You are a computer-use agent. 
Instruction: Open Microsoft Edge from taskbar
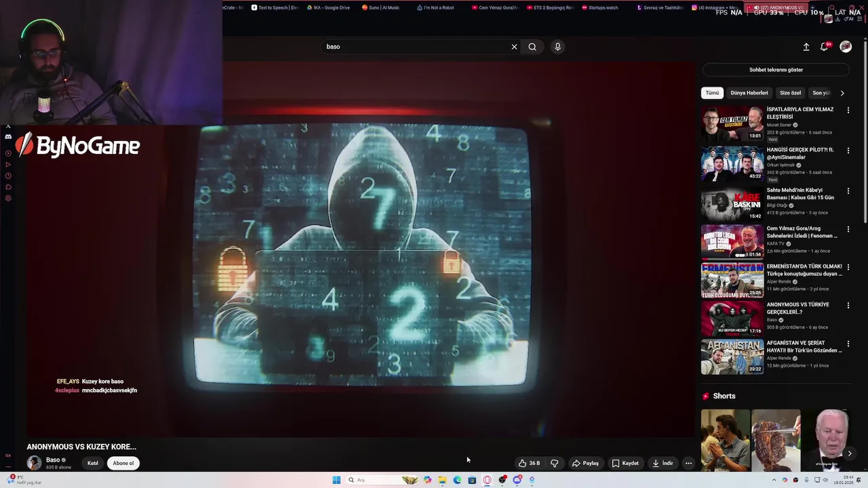point(457,480)
